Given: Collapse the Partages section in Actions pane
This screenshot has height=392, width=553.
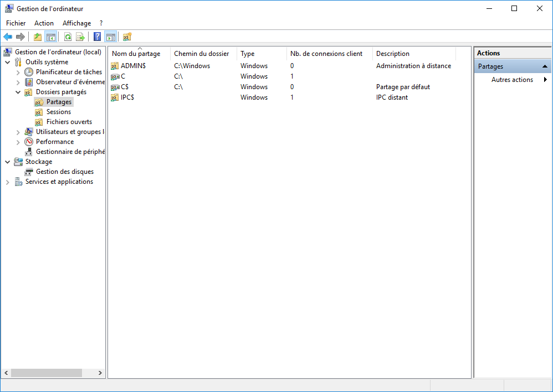Looking at the screenshot, I should tap(545, 66).
